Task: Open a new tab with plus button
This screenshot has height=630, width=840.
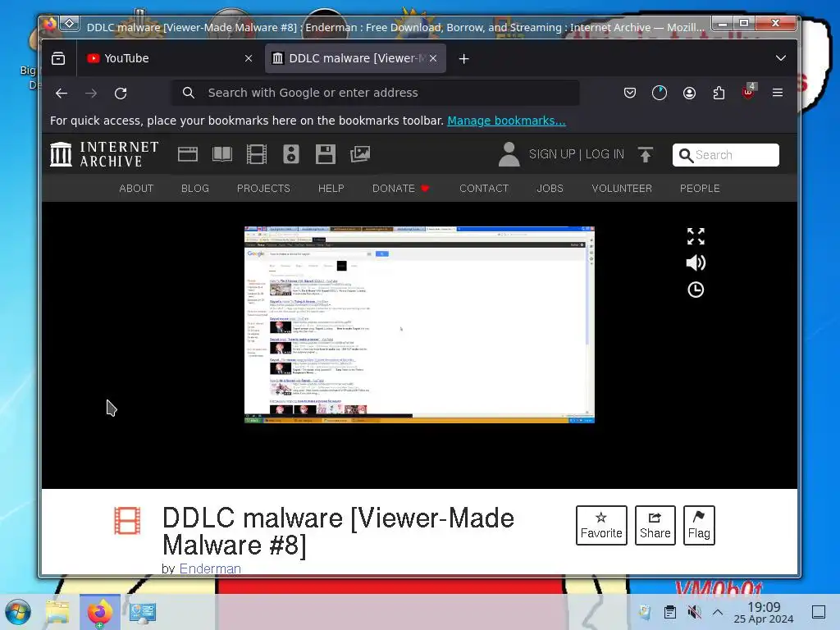Action: click(464, 58)
